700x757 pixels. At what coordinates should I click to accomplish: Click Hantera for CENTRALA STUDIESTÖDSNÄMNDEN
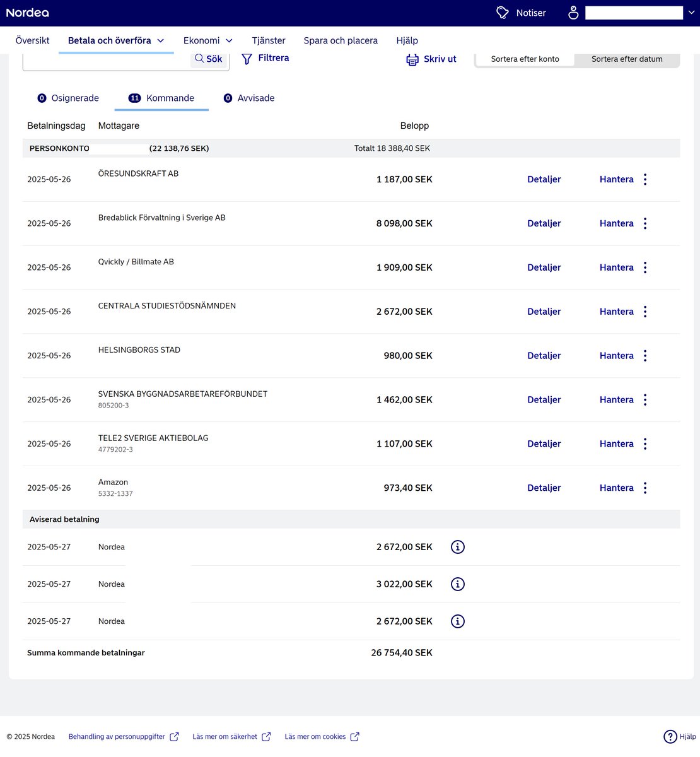tap(616, 312)
